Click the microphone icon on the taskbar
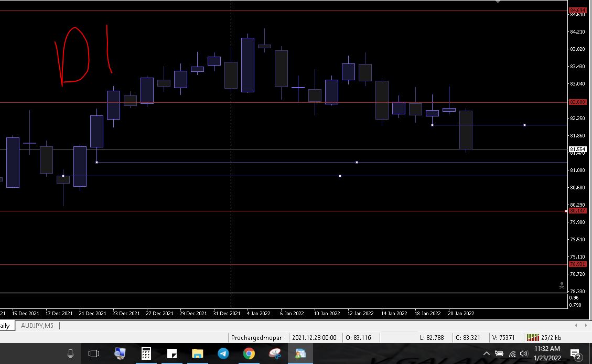Image resolution: width=592 pixels, height=364 pixels. pyautogui.click(x=70, y=354)
